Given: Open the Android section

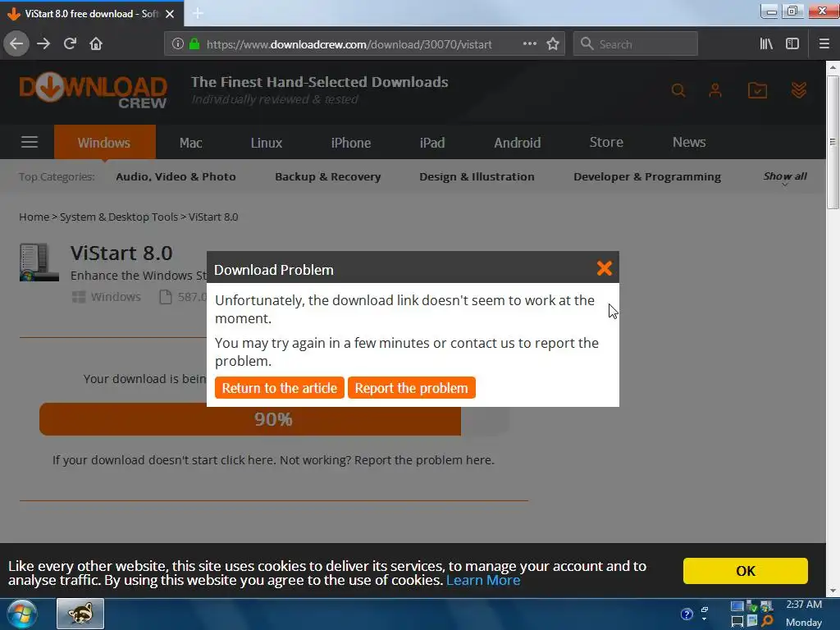Looking at the screenshot, I should (x=518, y=143).
